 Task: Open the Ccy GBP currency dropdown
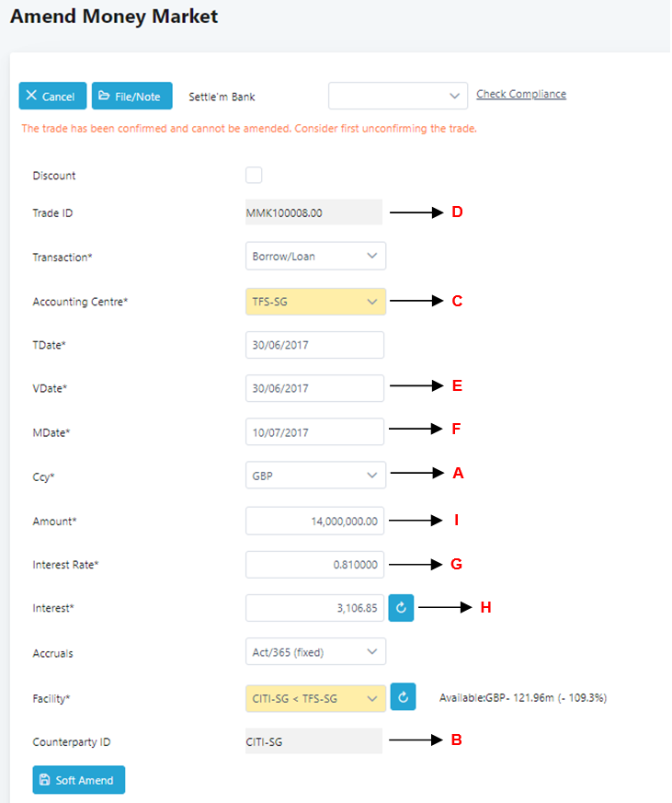315,476
